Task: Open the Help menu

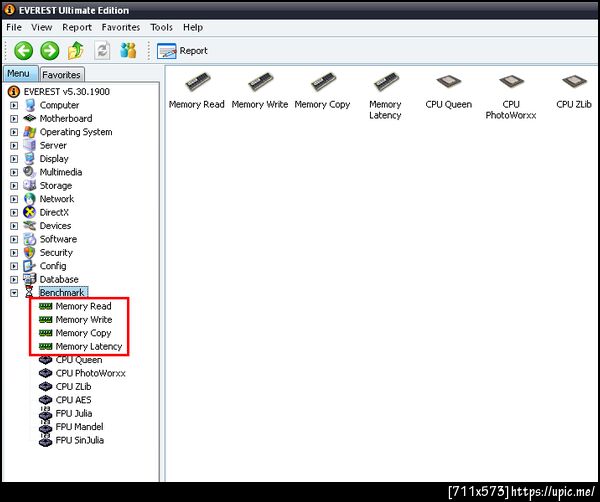Action: [x=193, y=27]
